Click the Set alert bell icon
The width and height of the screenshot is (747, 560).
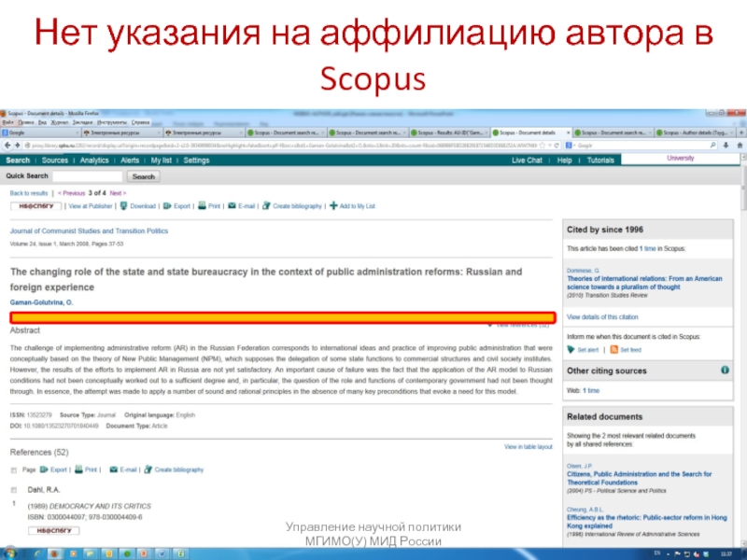(x=571, y=349)
